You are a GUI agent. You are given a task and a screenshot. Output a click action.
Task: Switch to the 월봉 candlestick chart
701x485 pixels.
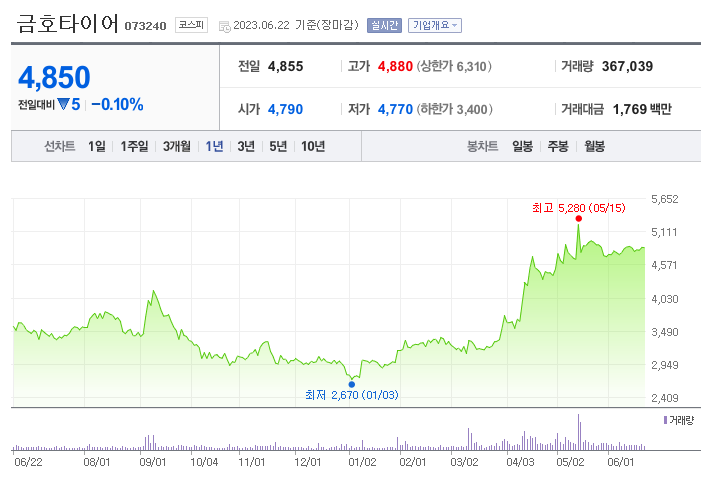[x=594, y=146]
